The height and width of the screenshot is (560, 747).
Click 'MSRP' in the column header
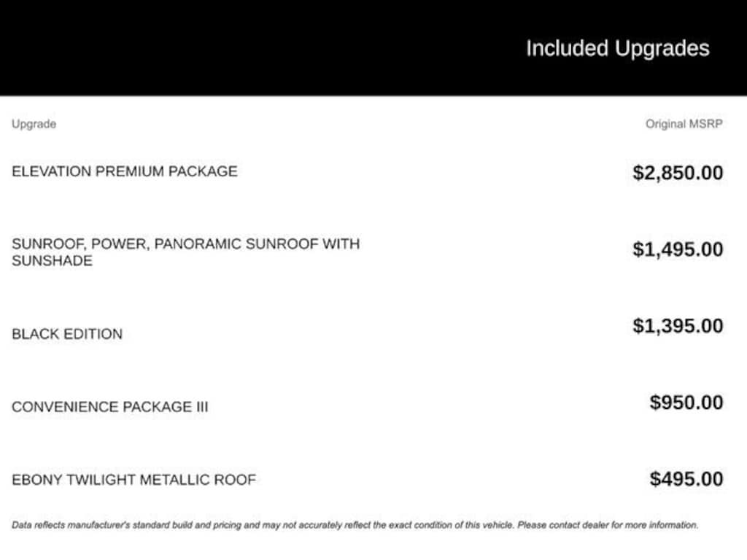pyautogui.click(x=706, y=124)
